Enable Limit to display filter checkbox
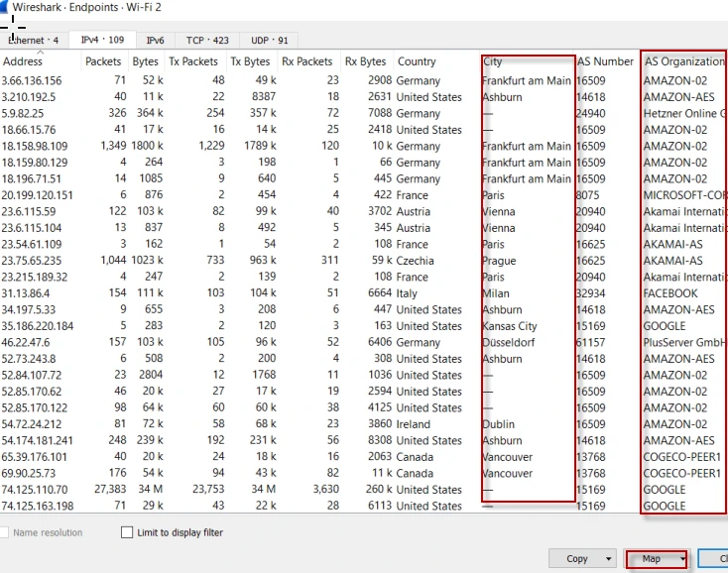Viewport: 728px width, 573px height. [127, 532]
